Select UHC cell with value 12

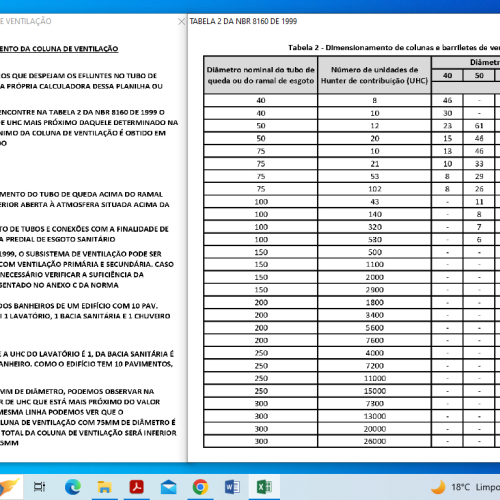pos(374,126)
